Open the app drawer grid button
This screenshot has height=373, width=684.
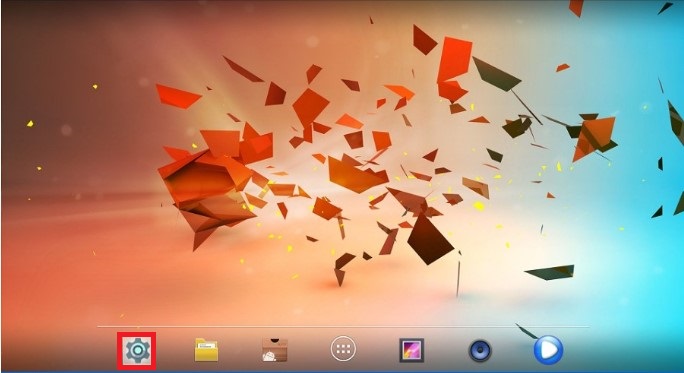(343, 349)
